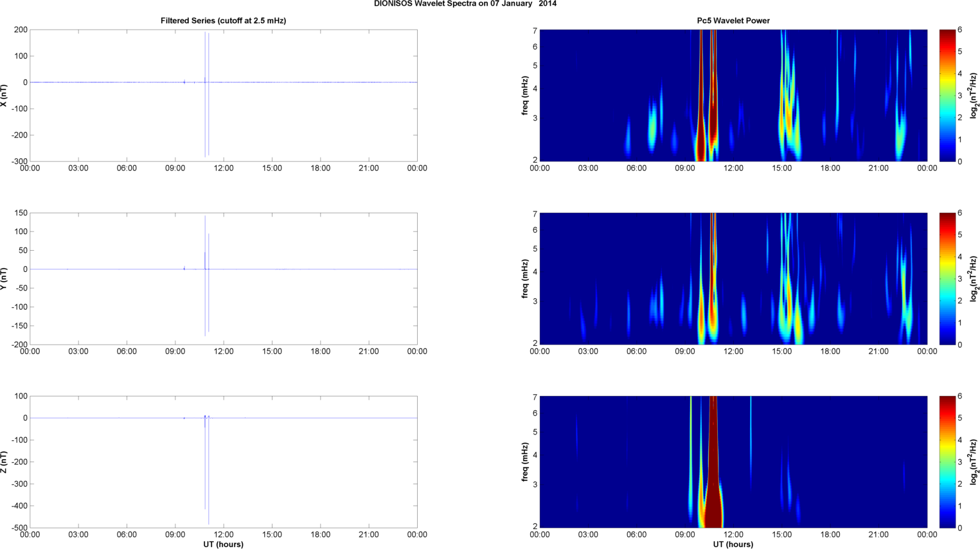Viewport: 980px width, 549px height.
Task: Click the "Z (nT)" axis label
Action: pos(4,462)
